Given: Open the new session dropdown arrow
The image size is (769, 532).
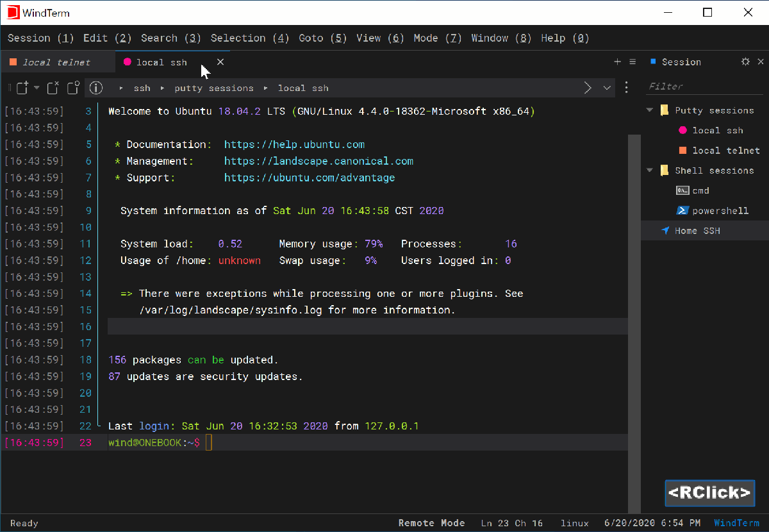Looking at the screenshot, I should tap(37, 88).
